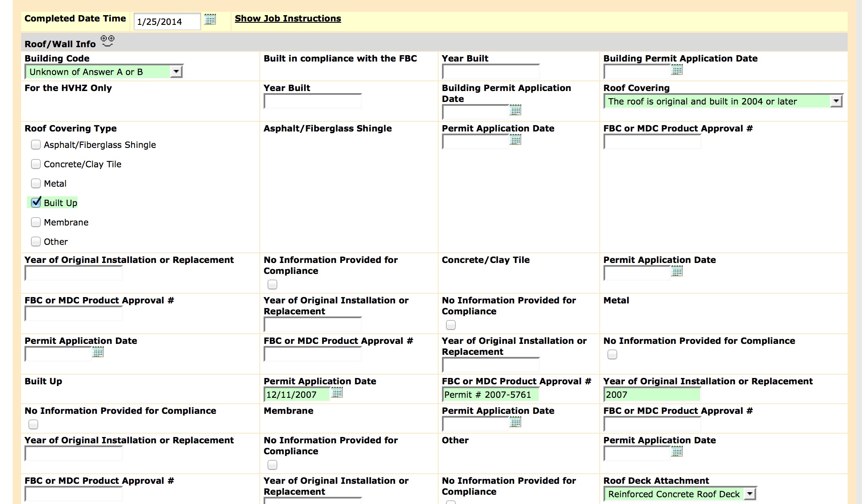The height and width of the screenshot is (504, 862).
Task: Open the Membrane Permit Application Date calendar
Action: pyautogui.click(x=515, y=422)
